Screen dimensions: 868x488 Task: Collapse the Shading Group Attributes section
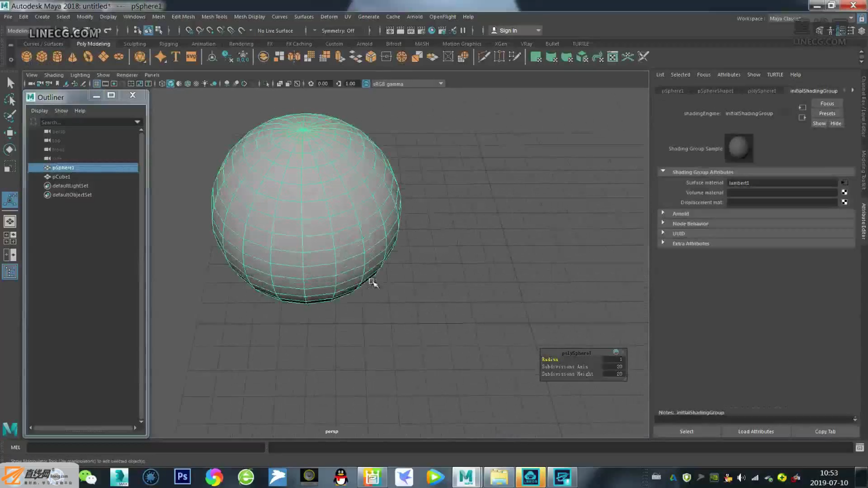(663, 172)
